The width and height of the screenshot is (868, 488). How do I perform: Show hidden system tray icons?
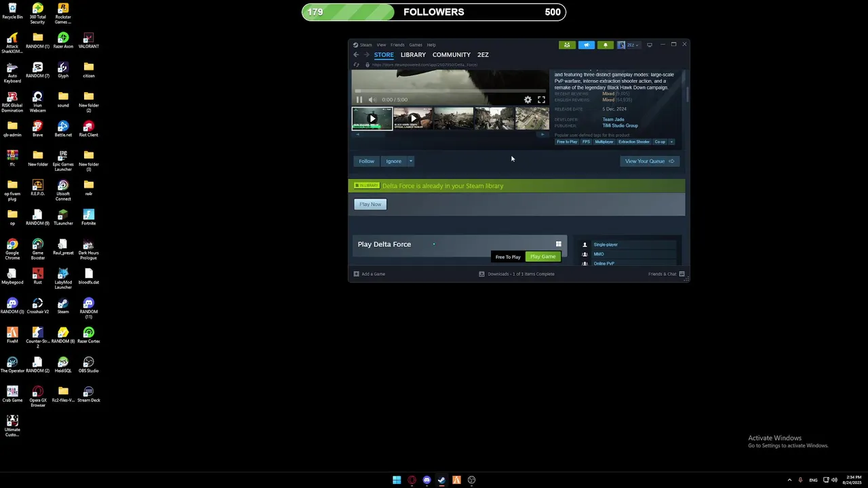pos(789,480)
